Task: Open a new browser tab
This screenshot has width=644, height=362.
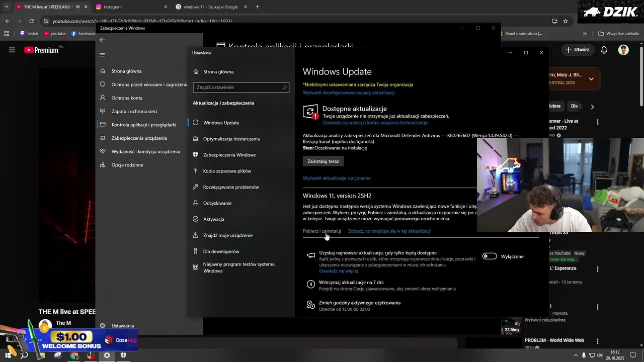Action: pos(258,7)
